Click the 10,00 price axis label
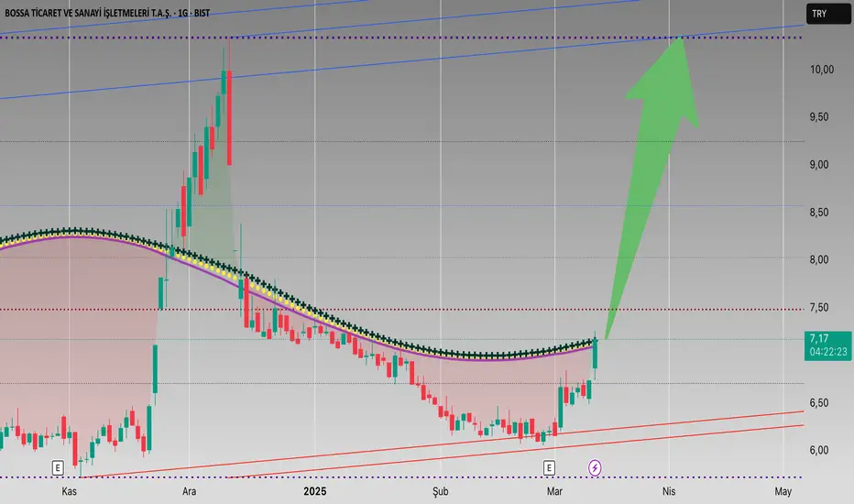Viewport: 854px width, 504px height. tap(822, 70)
